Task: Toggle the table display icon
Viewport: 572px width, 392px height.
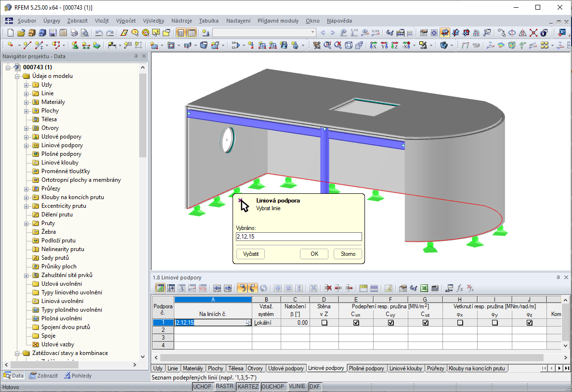Action: pyautogui.click(x=192, y=33)
